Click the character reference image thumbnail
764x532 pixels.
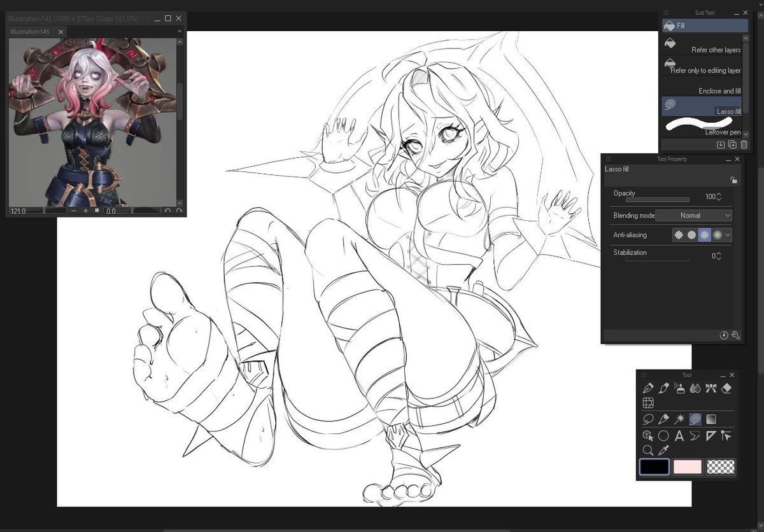tap(92, 121)
